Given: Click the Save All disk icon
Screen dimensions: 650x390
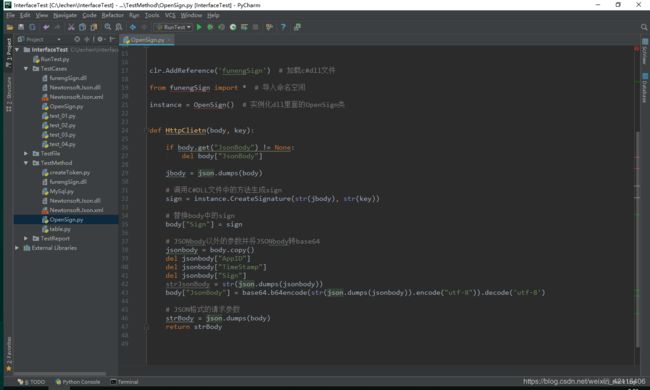Looking at the screenshot, I should point(21,27).
